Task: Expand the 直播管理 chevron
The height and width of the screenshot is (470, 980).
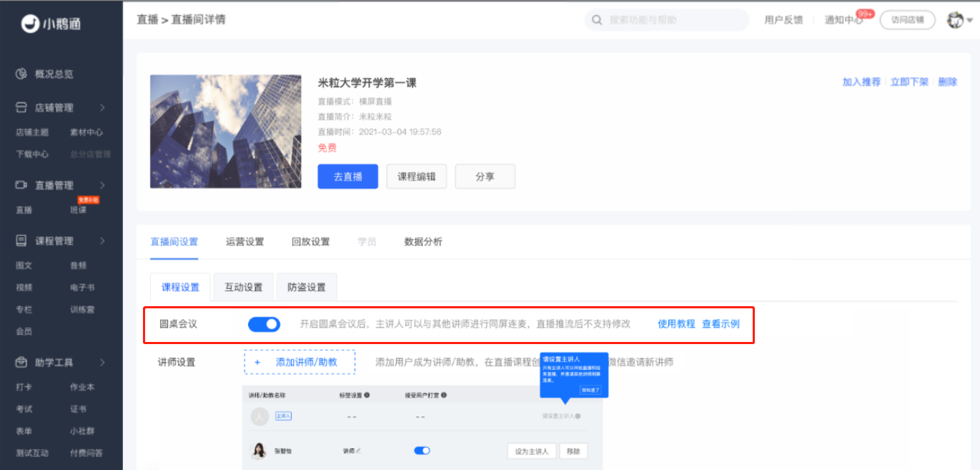Action: pyautogui.click(x=102, y=185)
